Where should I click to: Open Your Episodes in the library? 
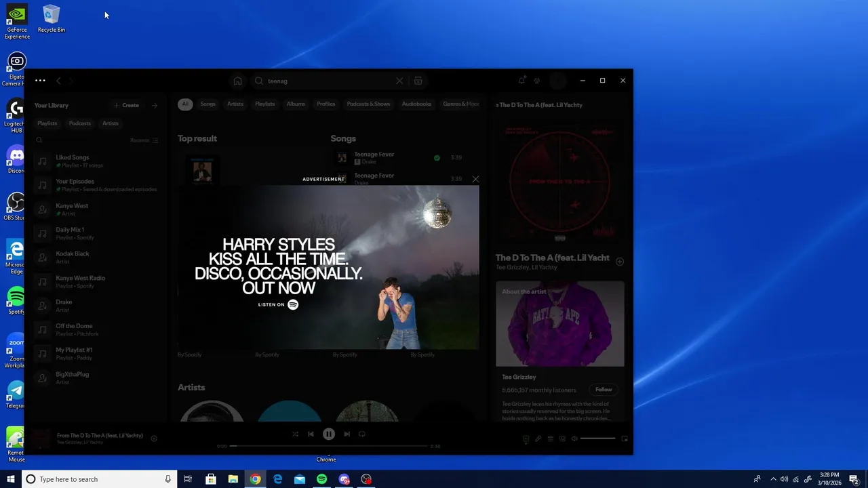pos(96,185)
